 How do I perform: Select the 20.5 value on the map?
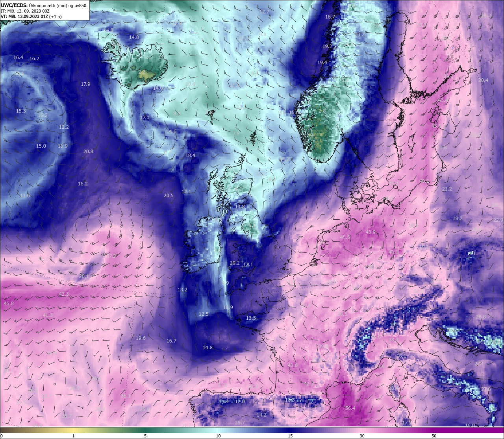point(169,195)
